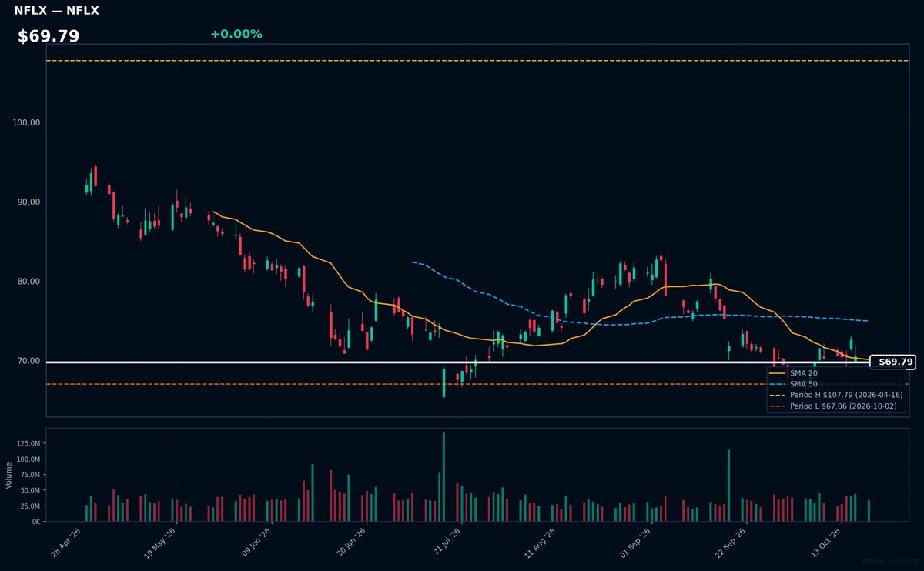Click the +0.00% change indicator
This screenshot has width=924, height=571.
(236, 34)
